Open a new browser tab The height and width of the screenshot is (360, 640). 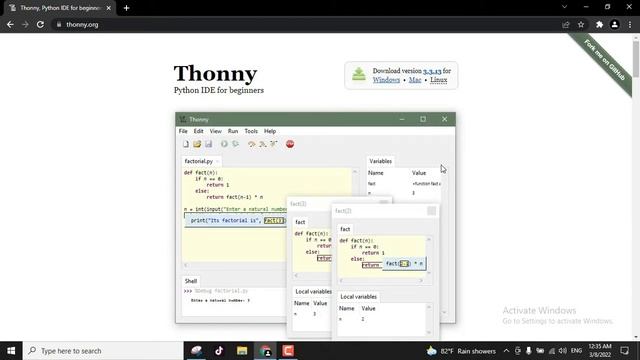[x=127, y=8]
